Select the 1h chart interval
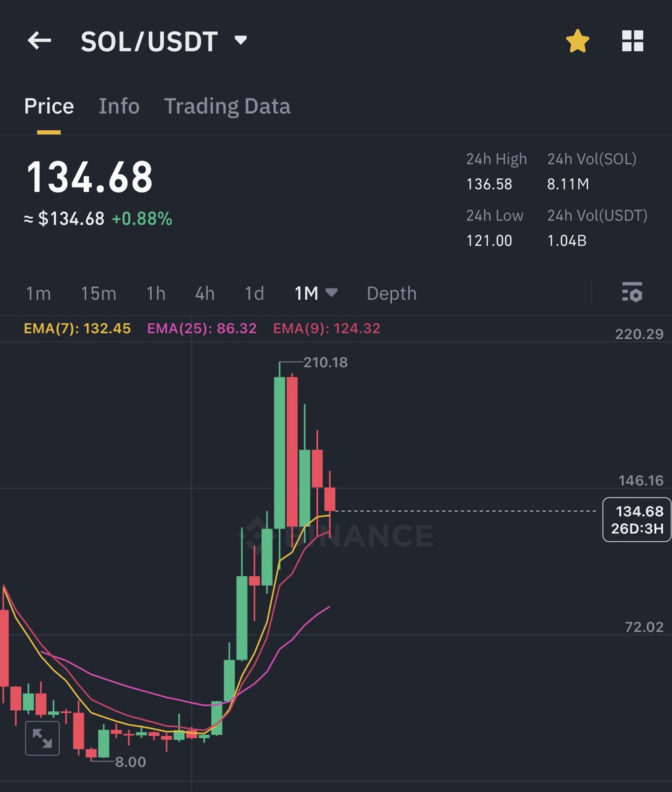This screenshot has width=672, height=792. click(x=156, y=293)
